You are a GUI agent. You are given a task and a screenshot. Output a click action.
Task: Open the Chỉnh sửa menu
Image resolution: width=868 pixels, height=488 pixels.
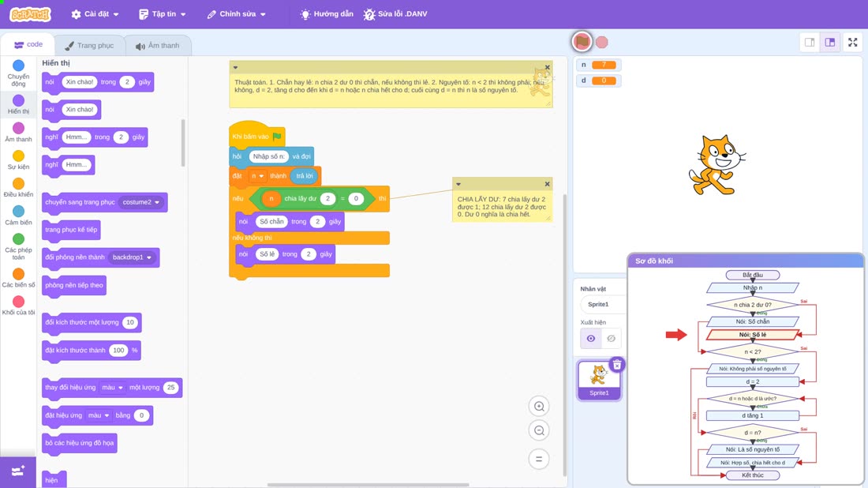pyautogui.click(x=237, y=14)
